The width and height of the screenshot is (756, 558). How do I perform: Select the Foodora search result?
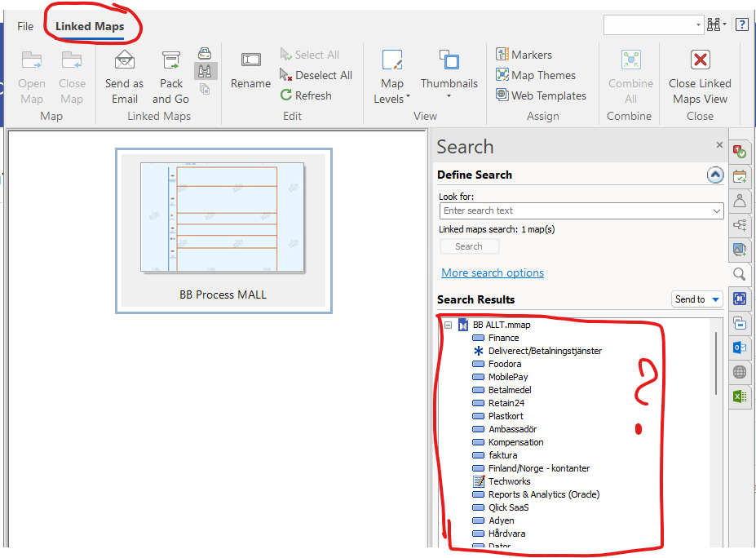[505, 364]
